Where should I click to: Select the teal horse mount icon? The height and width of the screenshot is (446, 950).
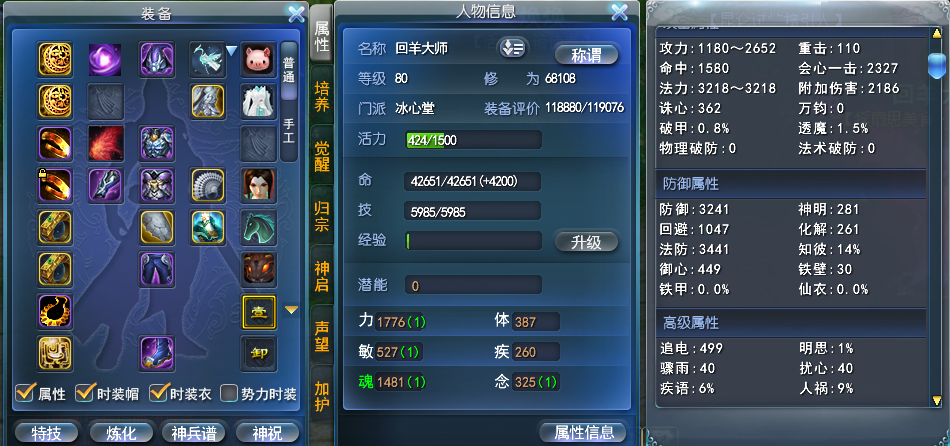click(x=259, y=227)
